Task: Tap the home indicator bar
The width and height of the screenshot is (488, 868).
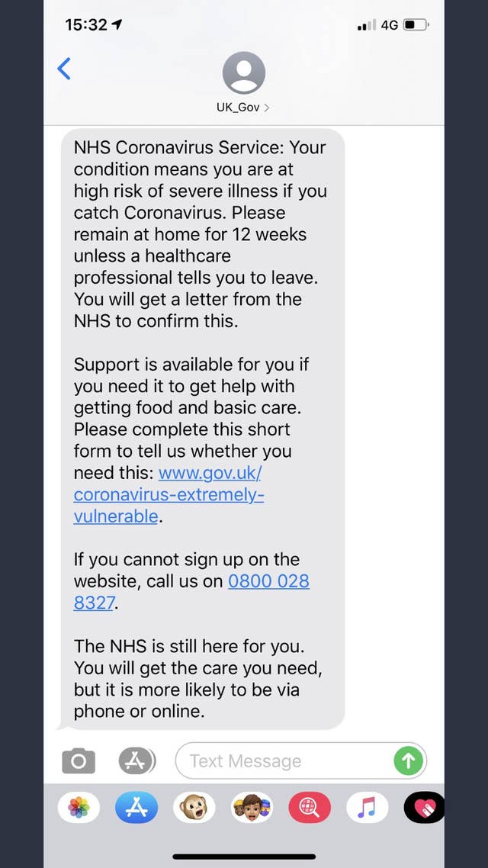Action: coord(244,857)
